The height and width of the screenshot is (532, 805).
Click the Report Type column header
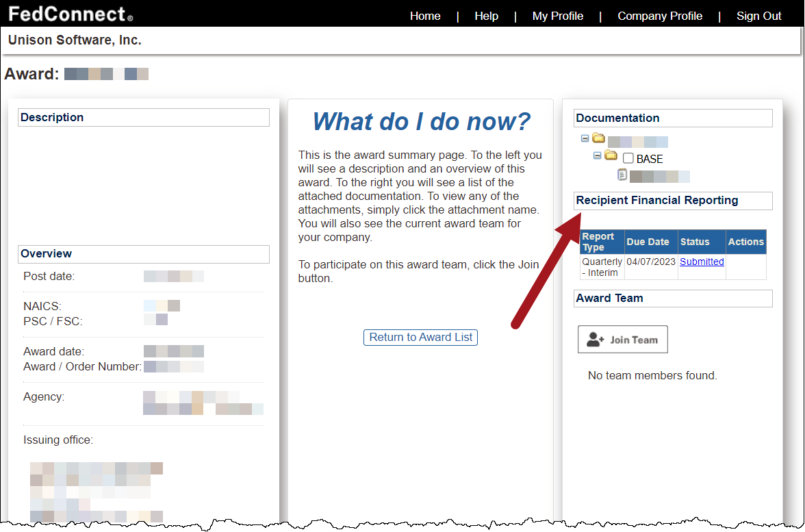point(598,242)
